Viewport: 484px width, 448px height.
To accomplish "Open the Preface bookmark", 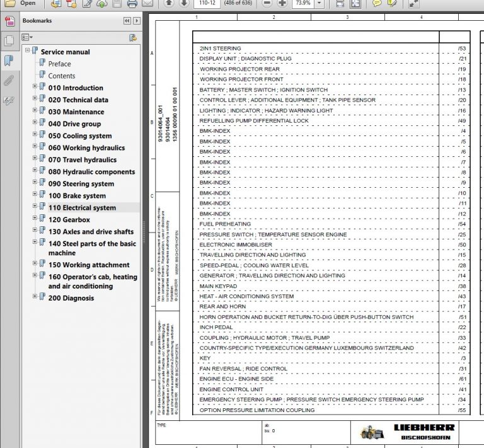I will [60, 64].
